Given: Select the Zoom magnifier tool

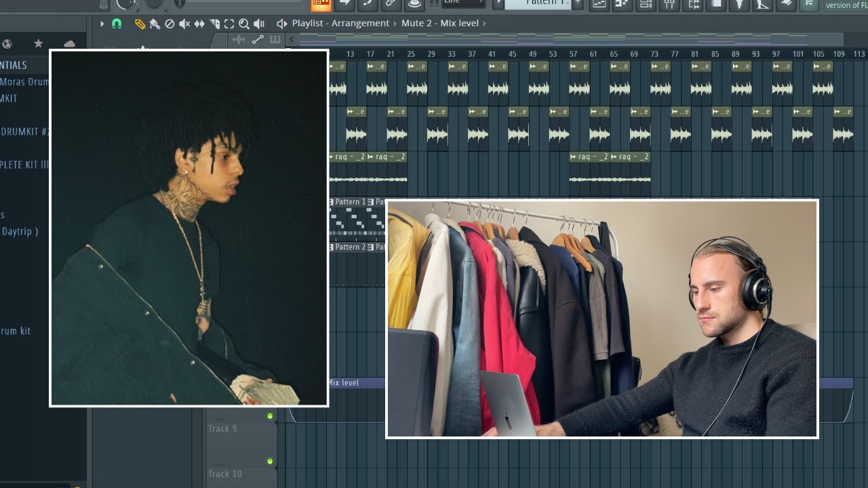Looking at the screenshot, I should pyautogui.click(x=244, y=24).
